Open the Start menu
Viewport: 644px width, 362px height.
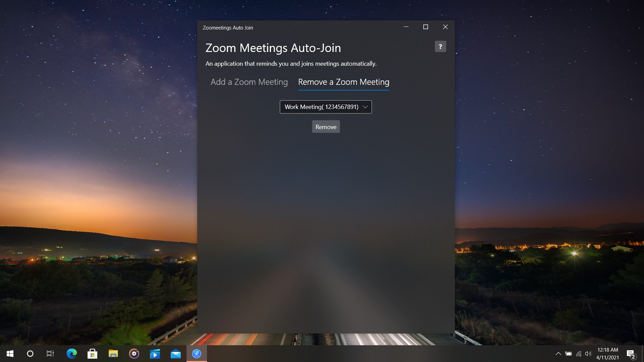tap(10, 354)
